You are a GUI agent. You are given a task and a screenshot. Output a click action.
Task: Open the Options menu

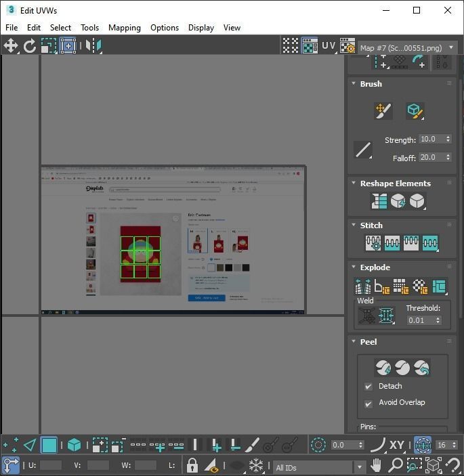click(165, 28)
